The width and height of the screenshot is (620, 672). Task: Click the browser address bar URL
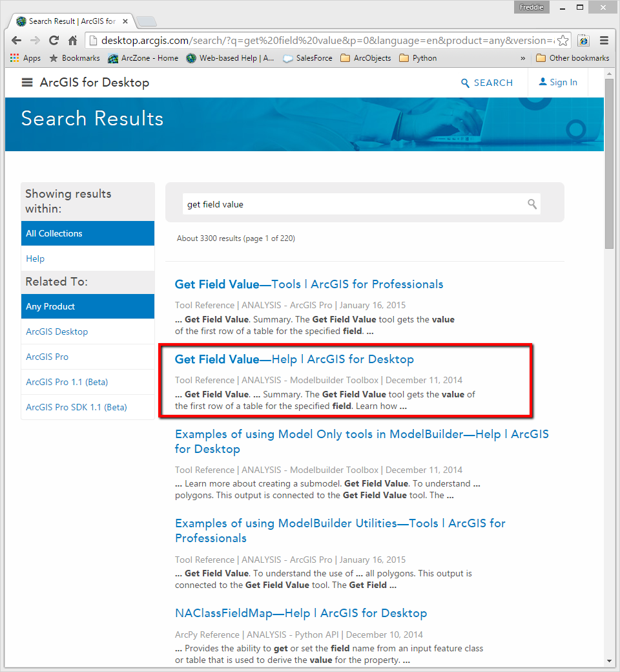(328, 41)
